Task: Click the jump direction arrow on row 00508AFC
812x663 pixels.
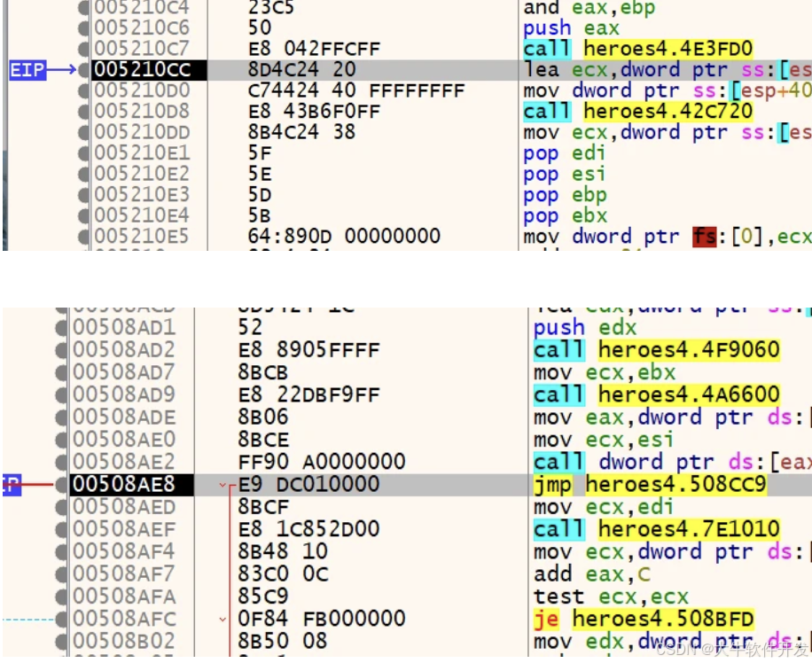Action: tap(223, 619)
